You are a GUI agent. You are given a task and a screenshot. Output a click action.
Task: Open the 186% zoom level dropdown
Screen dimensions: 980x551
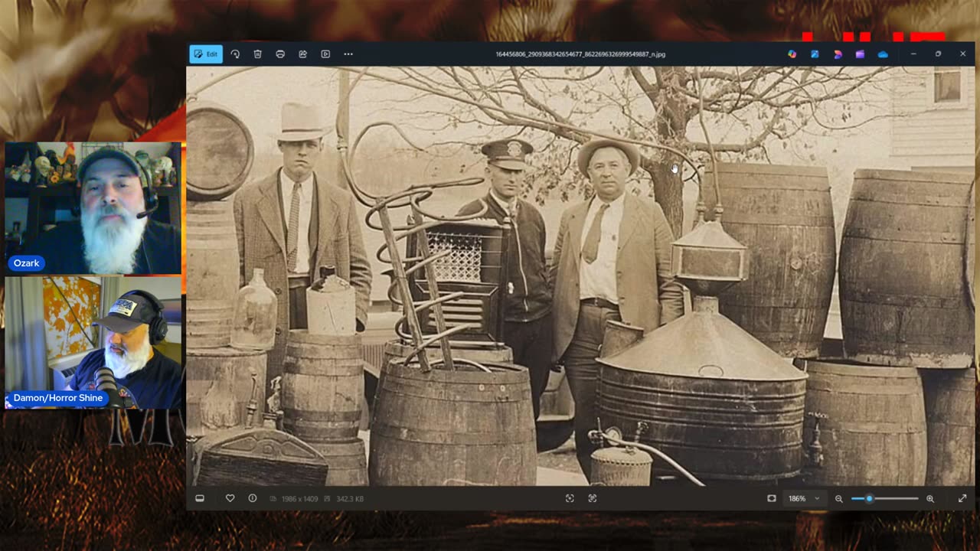click(x=804, y=498)
